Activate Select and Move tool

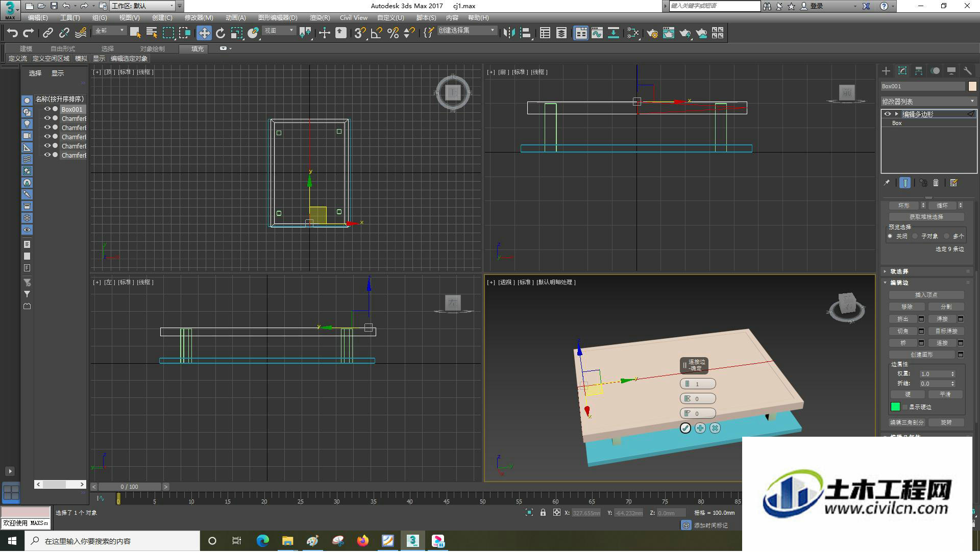coord(204,33)
